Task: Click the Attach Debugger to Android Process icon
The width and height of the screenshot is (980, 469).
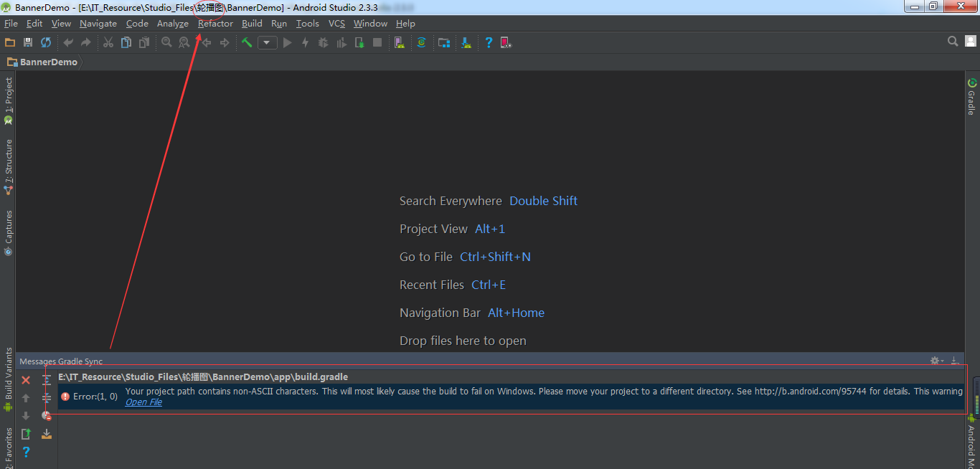Action: pyautogui.click(x=359, y=42)
